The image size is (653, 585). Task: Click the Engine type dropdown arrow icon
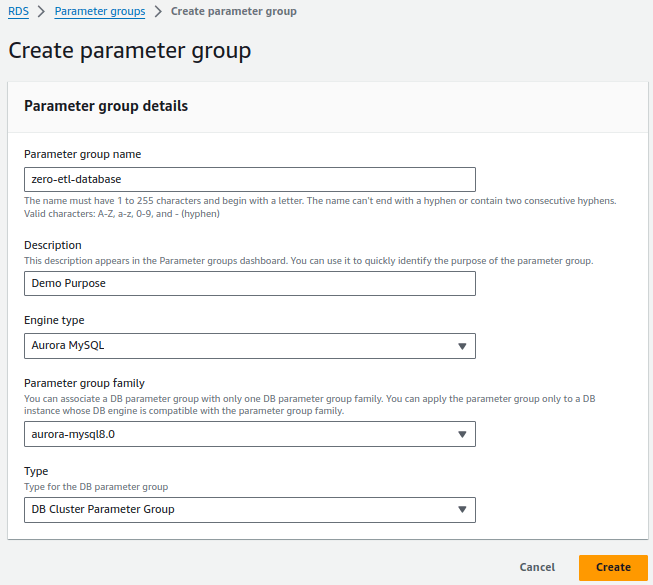pos(462,346)
